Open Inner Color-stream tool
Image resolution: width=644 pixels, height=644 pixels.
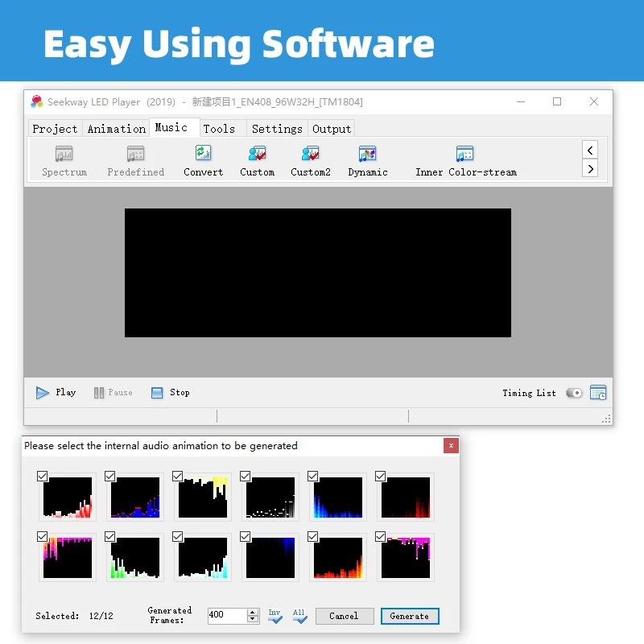click(466, 161)
